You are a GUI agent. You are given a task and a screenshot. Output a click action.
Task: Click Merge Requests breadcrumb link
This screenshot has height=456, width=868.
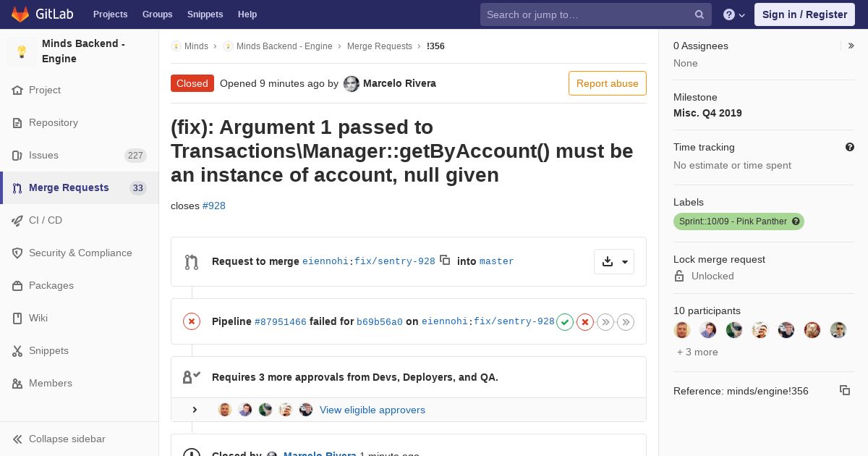pos(380,46)
